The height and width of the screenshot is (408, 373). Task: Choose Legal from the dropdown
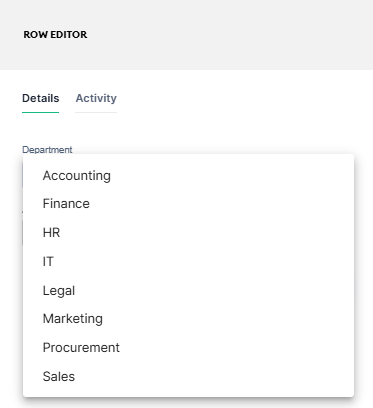[188, 291]
